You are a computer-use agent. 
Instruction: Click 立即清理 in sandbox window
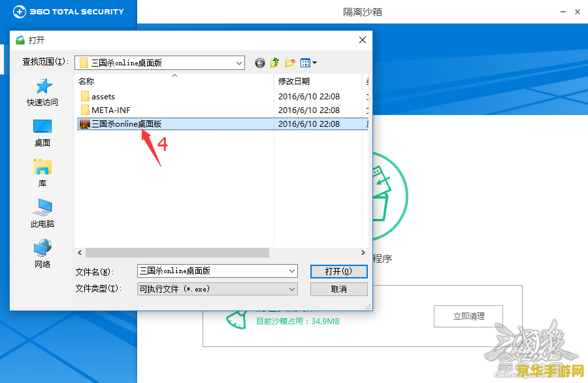click(468, 316)
